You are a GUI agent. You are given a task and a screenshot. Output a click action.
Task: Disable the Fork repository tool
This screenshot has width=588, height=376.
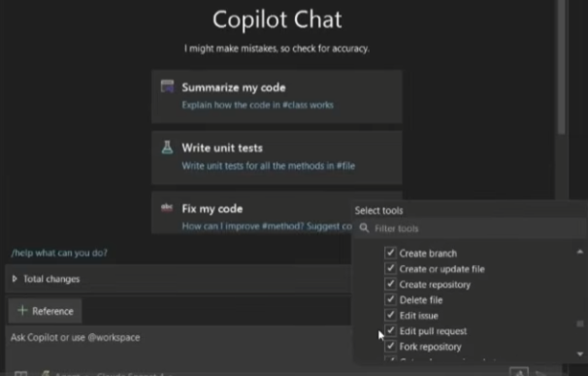390,346
